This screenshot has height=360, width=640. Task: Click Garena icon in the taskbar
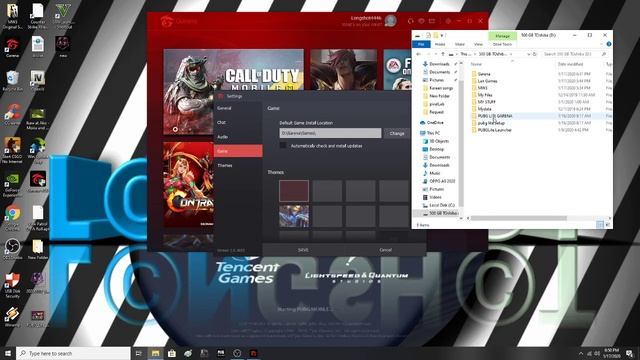[x=253, y=353]
